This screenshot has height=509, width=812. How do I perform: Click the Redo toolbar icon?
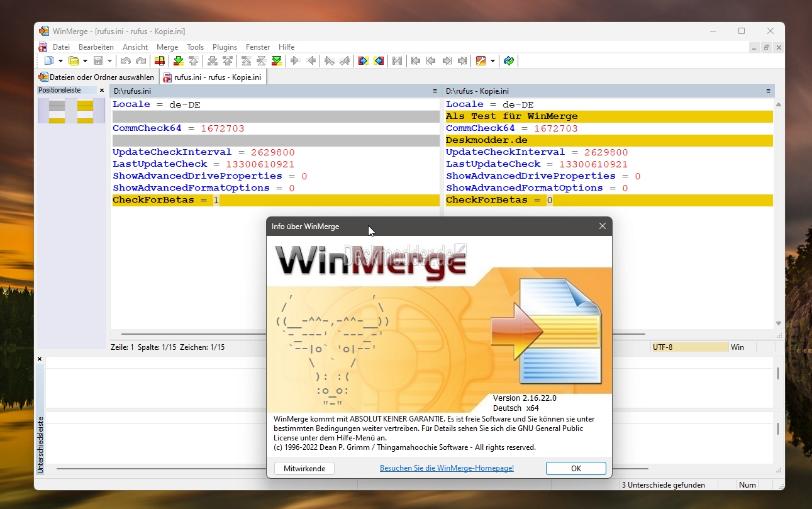click(141, 61)
